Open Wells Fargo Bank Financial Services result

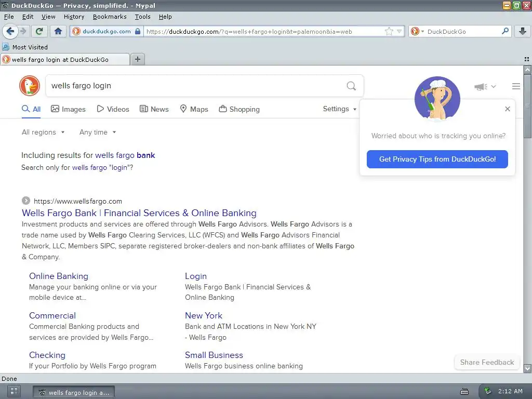[x=139, y=213]
